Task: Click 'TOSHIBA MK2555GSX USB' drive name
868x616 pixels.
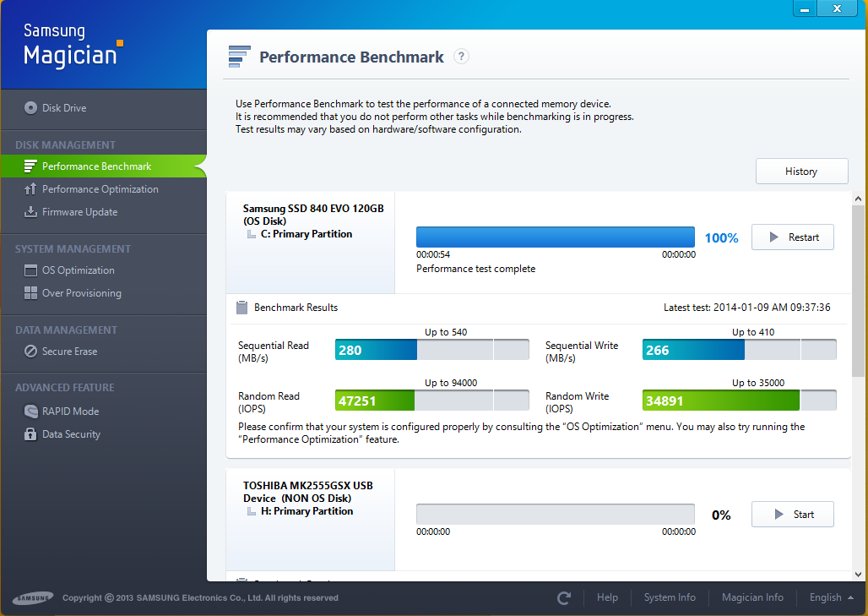Action: click(308, 485)
